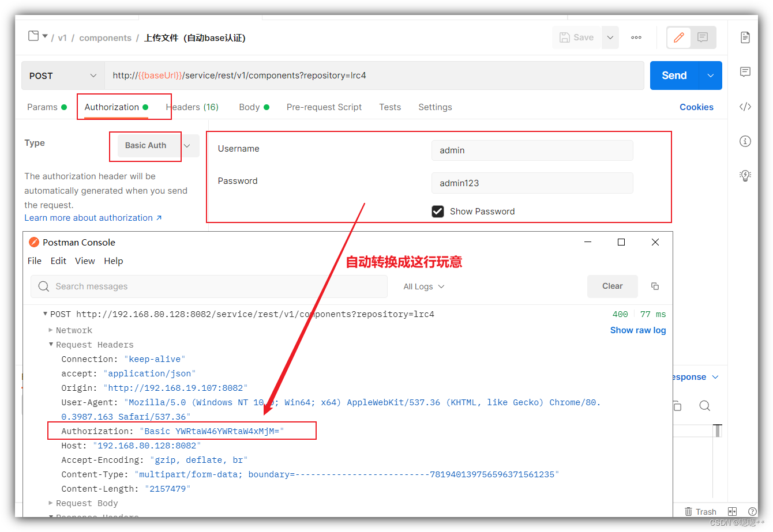Click the Content-Length value 2157479
Image resolution: width=773 pixels, height=532 pixels.
coord(167,489)
